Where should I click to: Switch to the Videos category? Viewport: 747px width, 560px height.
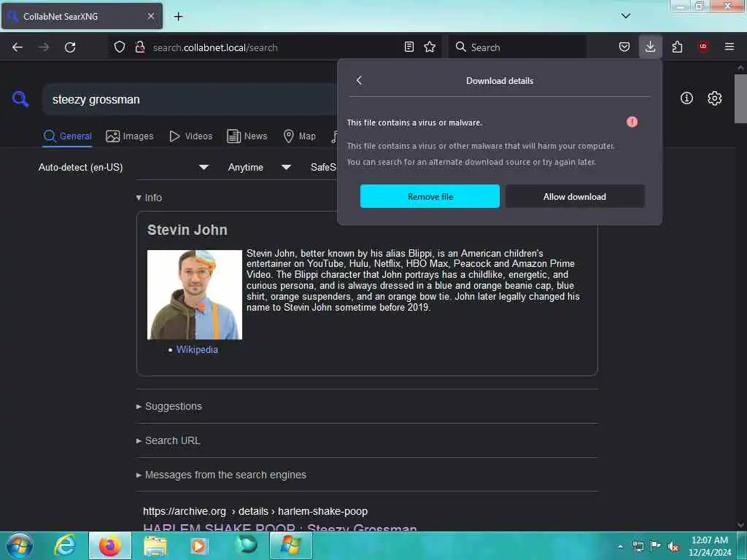[x=191, y=136]
